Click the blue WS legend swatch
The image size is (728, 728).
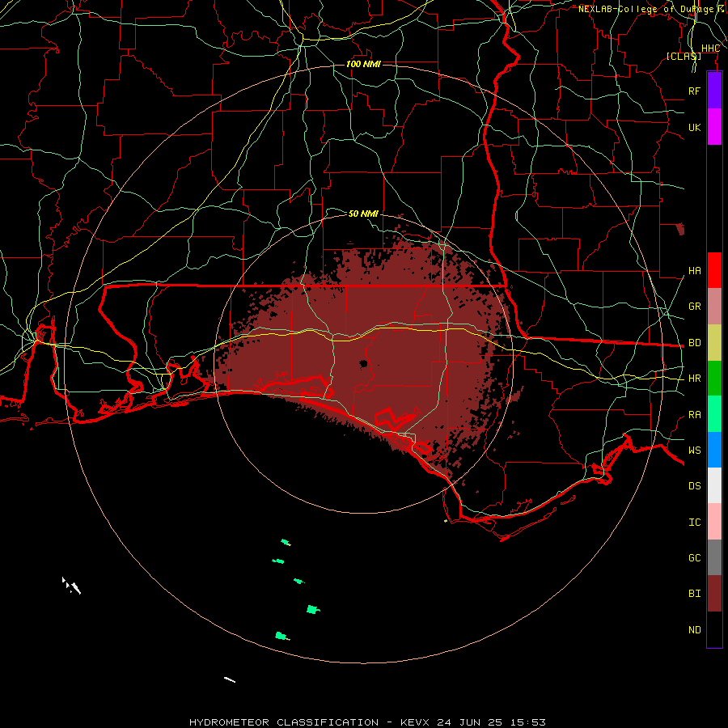click(714, 450)
